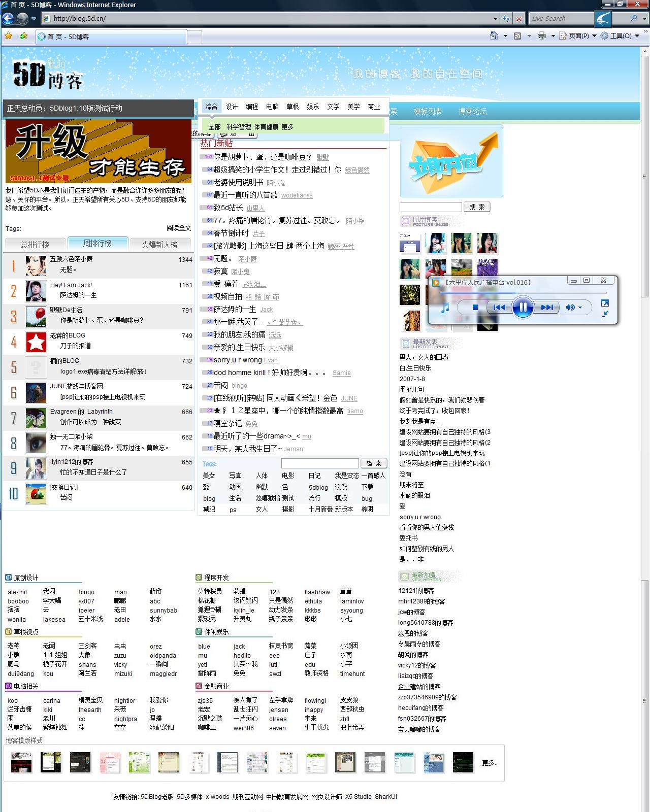Click the media player seek progress bar
The height and width of the screenshot is (812, 650).
[523, 293]
